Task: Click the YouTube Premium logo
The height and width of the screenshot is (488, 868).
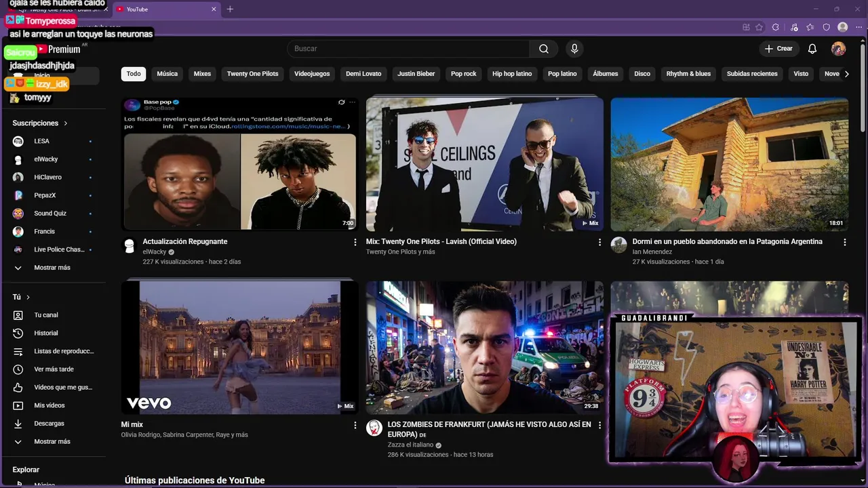Action: tap(59, 49)
